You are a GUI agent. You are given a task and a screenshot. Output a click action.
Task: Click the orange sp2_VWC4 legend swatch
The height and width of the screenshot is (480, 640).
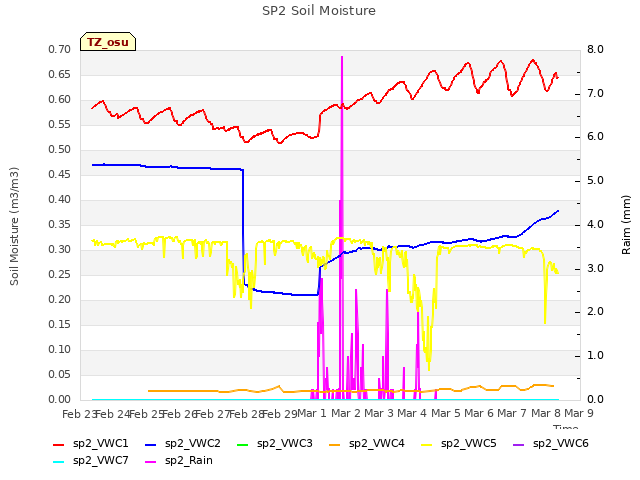pos(335,444)
